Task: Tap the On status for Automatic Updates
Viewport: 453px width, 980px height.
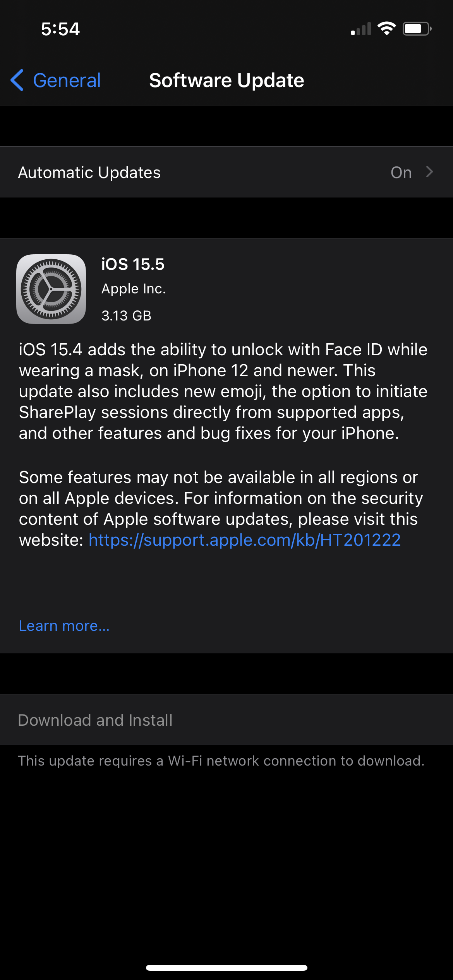Action: (x=401, y=172)
